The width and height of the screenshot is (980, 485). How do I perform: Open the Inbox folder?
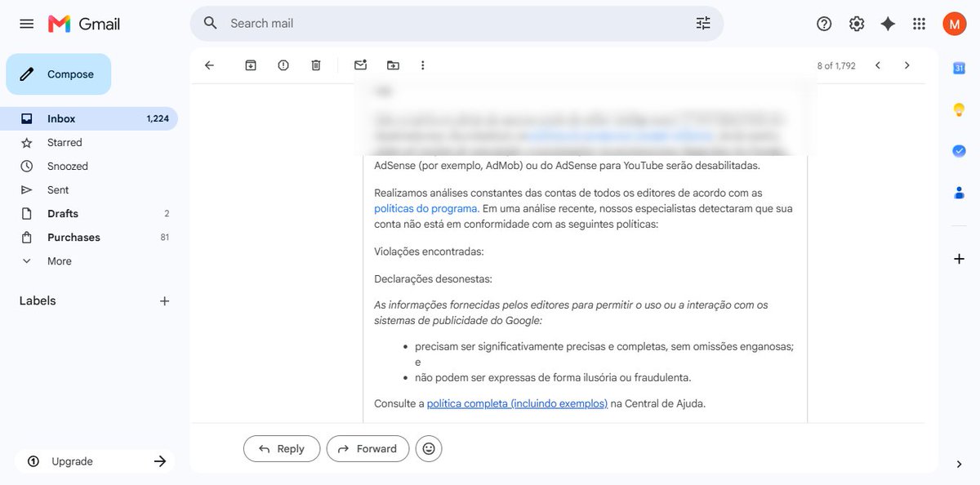coord(89,118)
